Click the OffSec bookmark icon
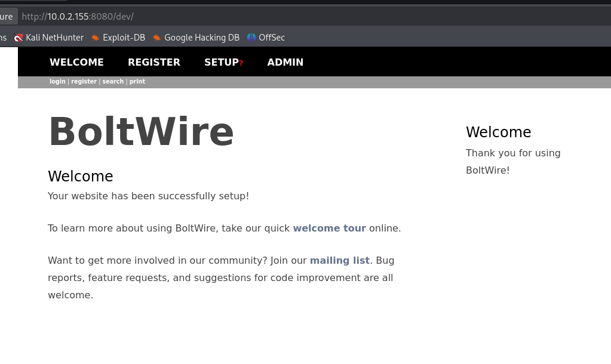The width and height of the screenshot is (611, 364). (251, 38)
